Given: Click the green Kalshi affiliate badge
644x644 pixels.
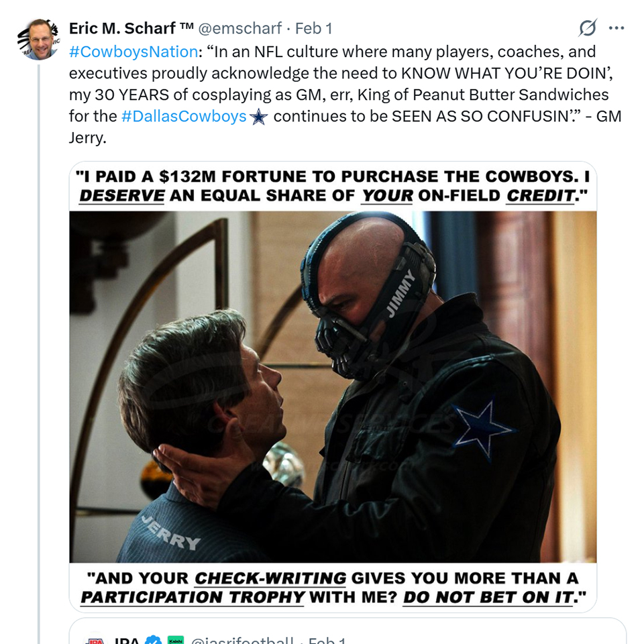Looking at the screenshot, I should [176, 640].
